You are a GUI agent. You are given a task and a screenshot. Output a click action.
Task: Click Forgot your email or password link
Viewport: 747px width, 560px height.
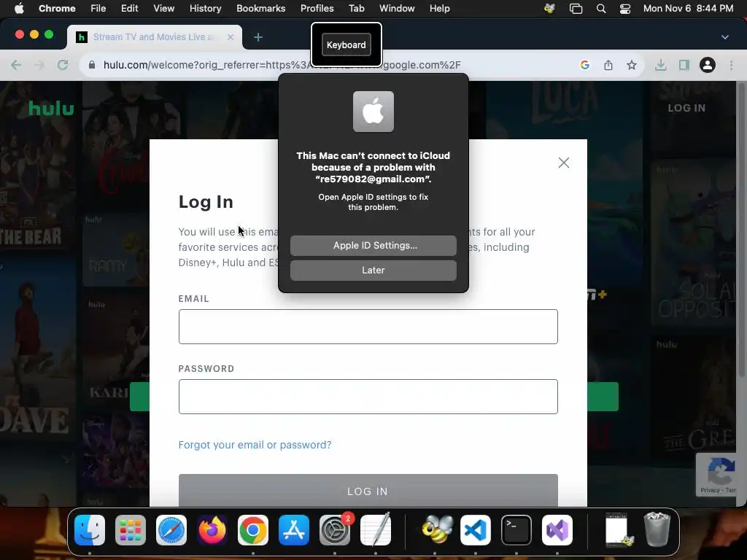255,445
